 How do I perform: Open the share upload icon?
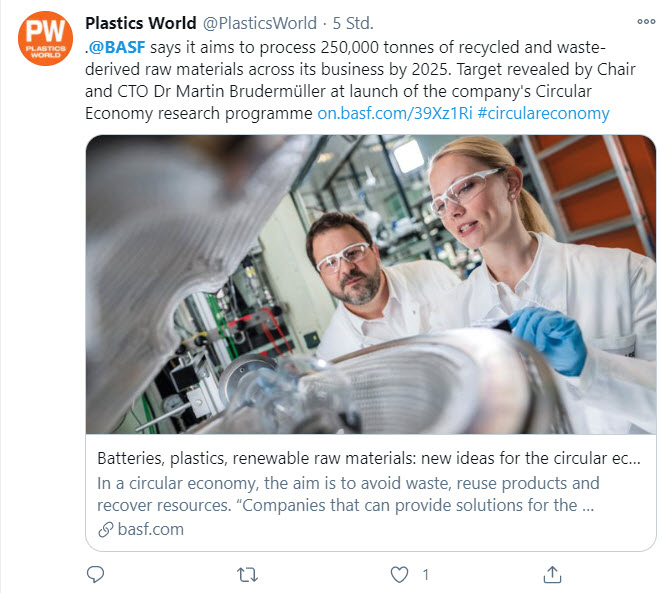click(552, 575)
